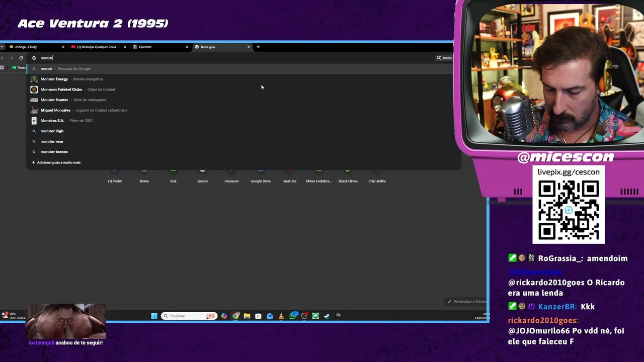The image size is (644, 362).
Task: Open Epic Games from the taskbar
Action: pyautogui.click(x=338, y=316)
